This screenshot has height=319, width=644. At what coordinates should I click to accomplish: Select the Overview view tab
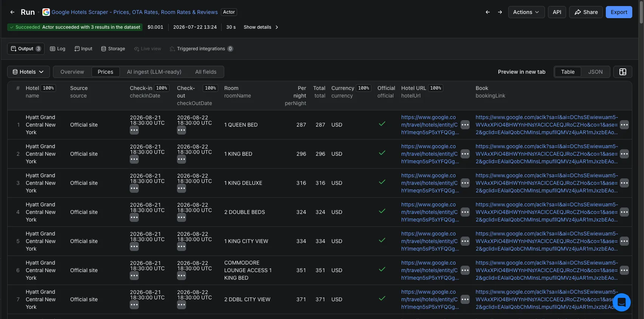point(72,72)
